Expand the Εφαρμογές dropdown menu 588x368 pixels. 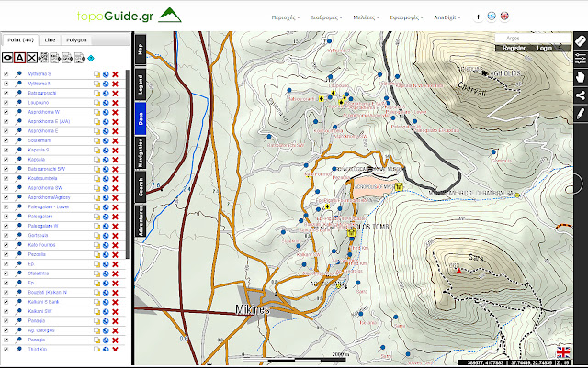(406, 17)
